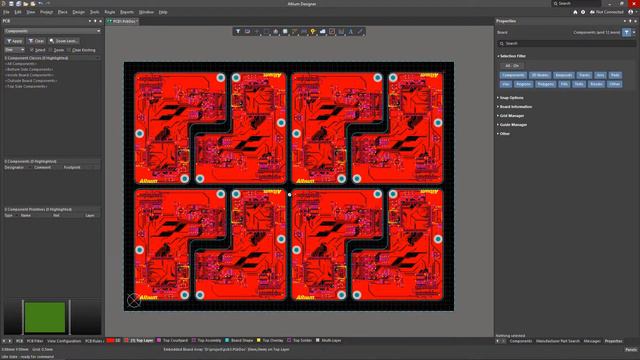Screen dimensions: 640x360
Task: Click the Top Courtyard layer color swatch
Action: click(x=159, y=340)
